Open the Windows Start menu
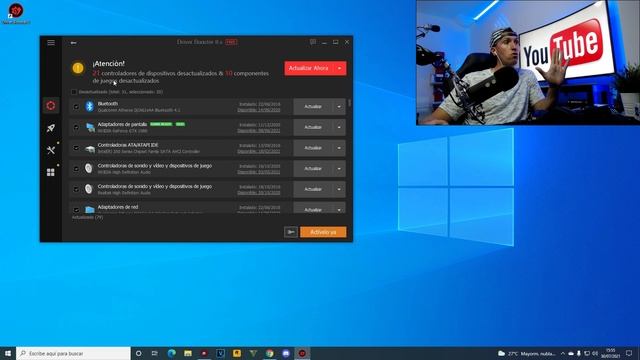Screen dimensions: 640x360 8,353
